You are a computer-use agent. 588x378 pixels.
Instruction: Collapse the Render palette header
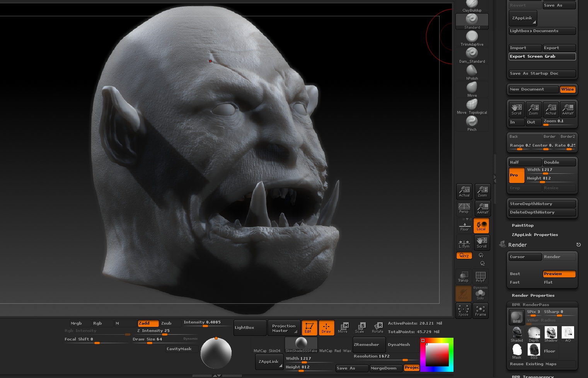pos(517,245)
